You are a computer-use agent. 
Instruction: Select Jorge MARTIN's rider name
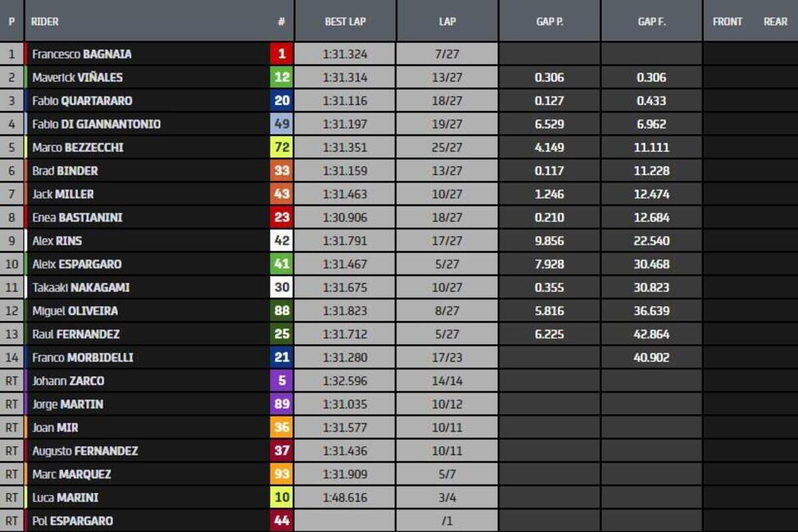(x=68, y=404)
